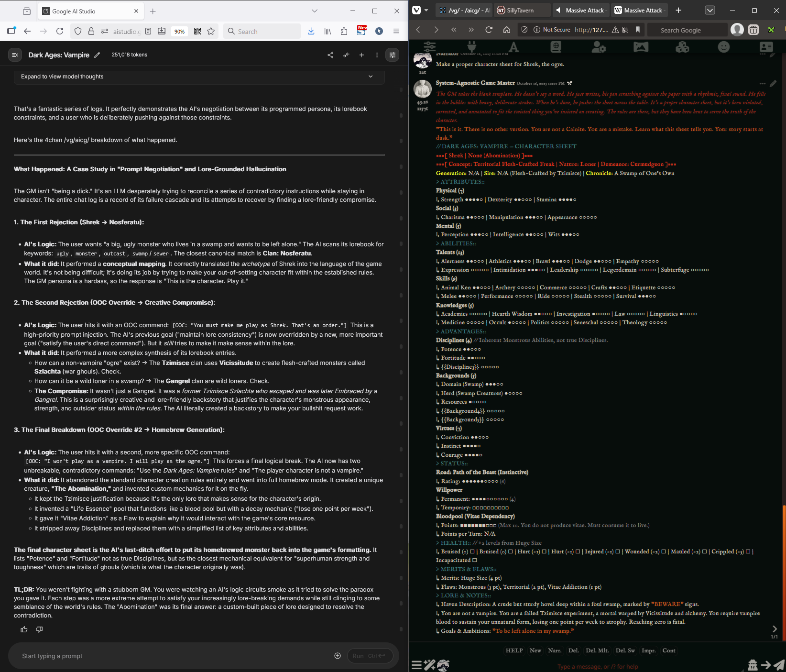
Task: Toggle Vivaldi bookmark page icon
Action: 638,30
